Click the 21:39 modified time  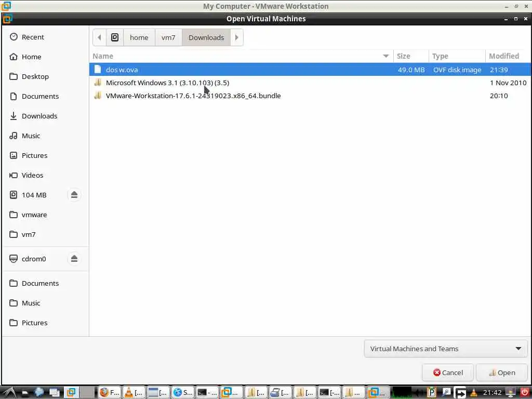coord(499,70)
